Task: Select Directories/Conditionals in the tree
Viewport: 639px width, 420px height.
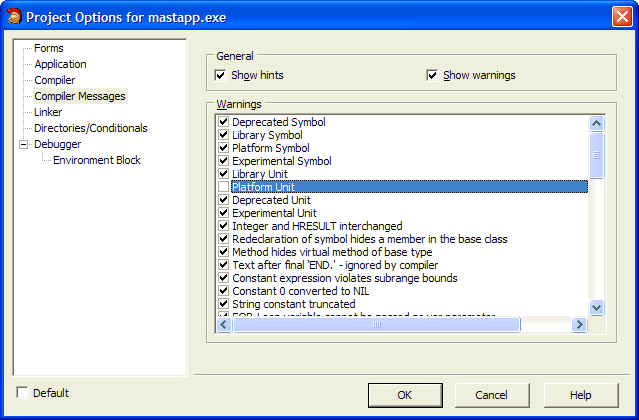Action: tap(90, 128)
